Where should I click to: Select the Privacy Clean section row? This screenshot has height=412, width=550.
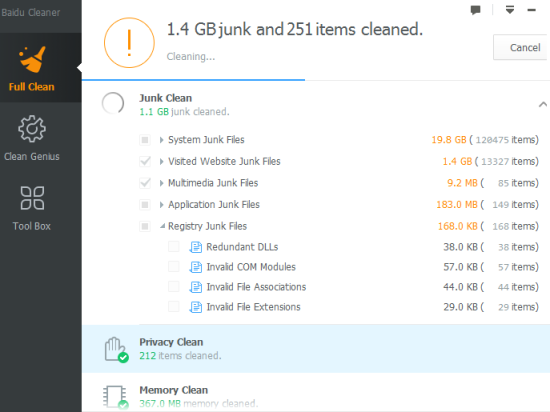coord(316,349)
